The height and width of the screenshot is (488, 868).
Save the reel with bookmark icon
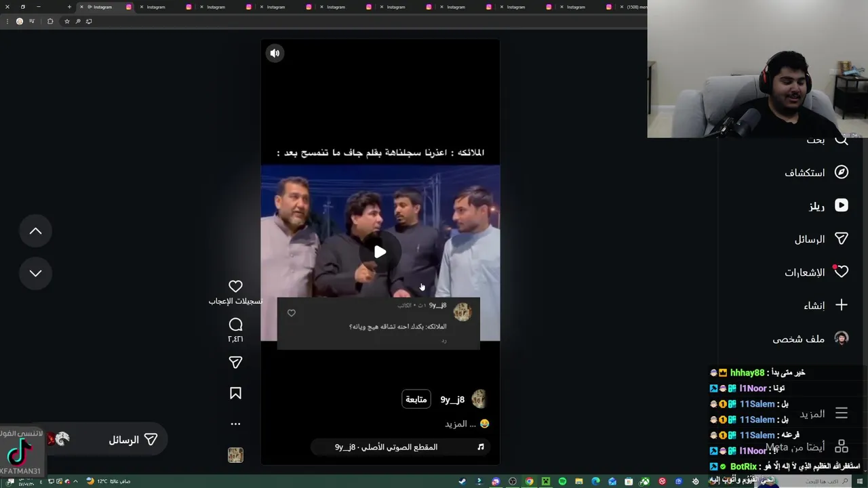click(235, 393)
